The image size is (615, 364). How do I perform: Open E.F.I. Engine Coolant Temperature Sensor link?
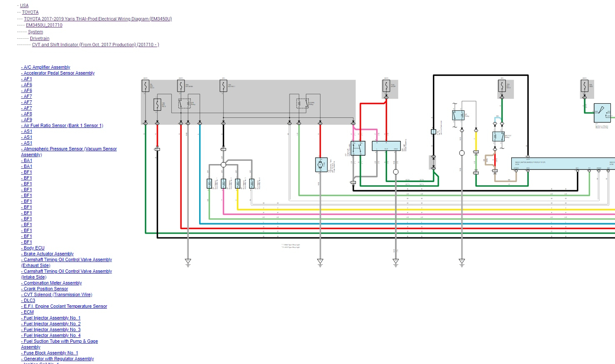[x=64, y=306]
